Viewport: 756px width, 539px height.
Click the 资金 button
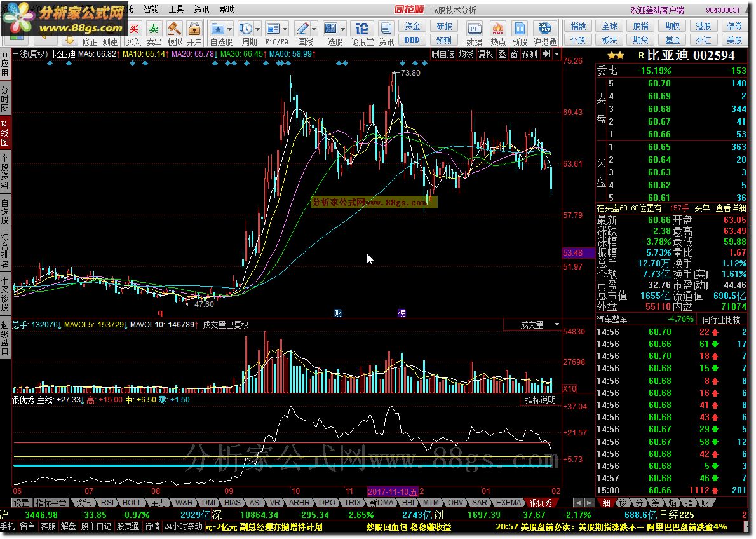(x=412, y=27)
